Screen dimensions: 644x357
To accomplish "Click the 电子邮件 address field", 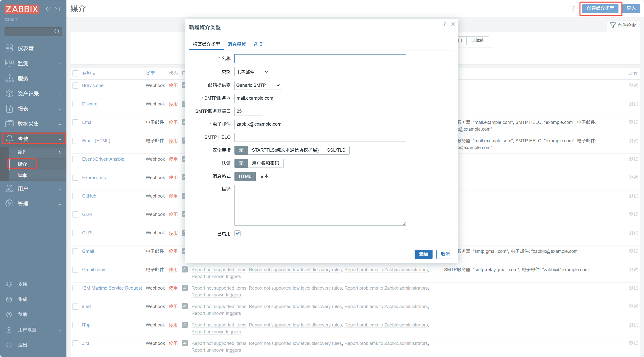I will [320, 124].
